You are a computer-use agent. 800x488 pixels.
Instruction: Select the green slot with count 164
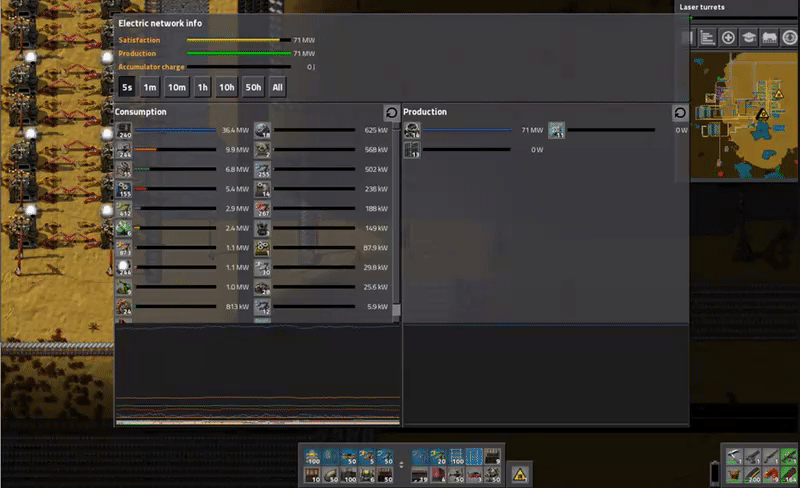[789, 475]
